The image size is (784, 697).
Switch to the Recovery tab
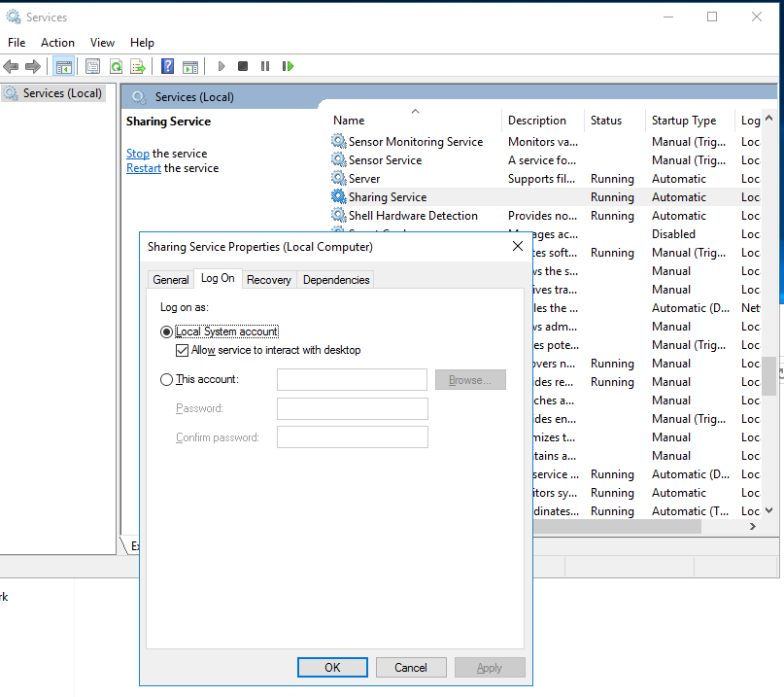point(269,280)
